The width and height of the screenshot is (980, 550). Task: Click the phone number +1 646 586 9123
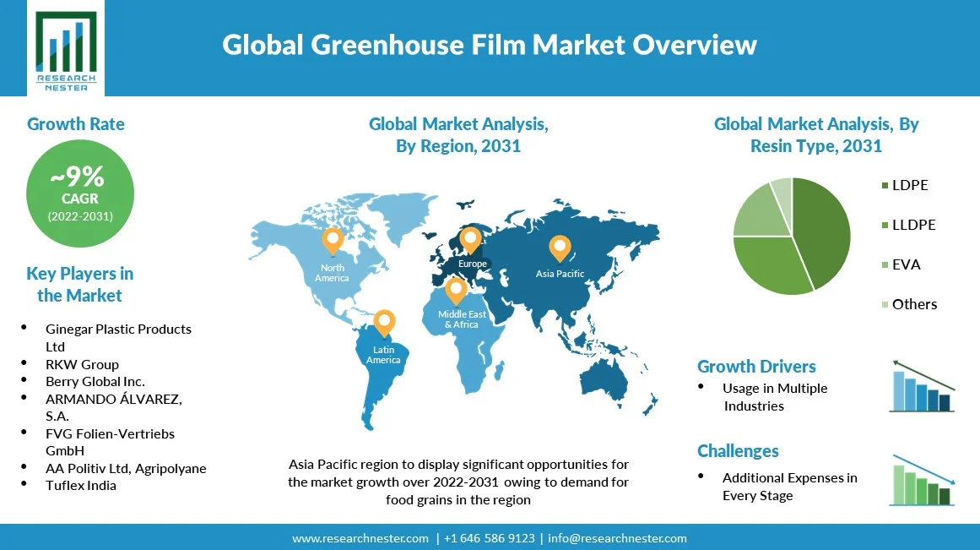coord(489,538)
